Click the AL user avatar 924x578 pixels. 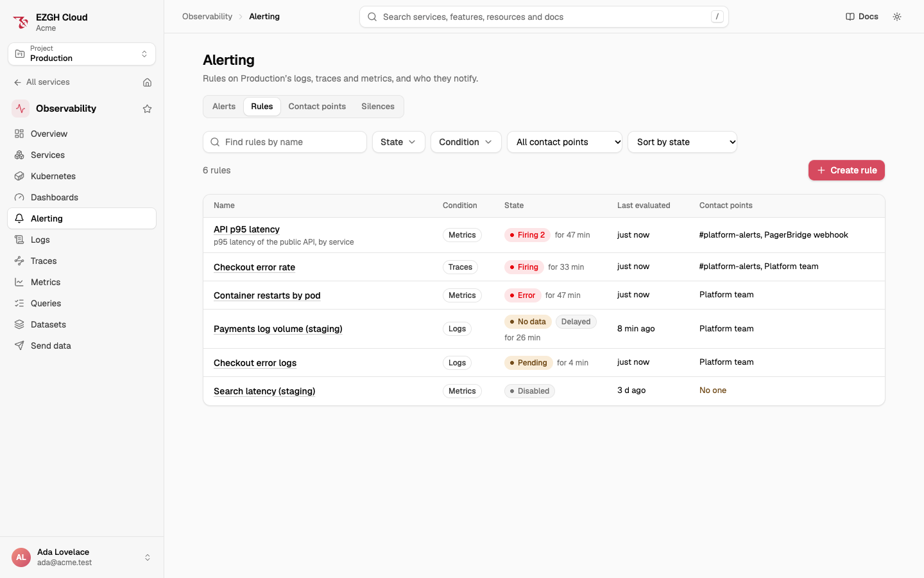21,557
